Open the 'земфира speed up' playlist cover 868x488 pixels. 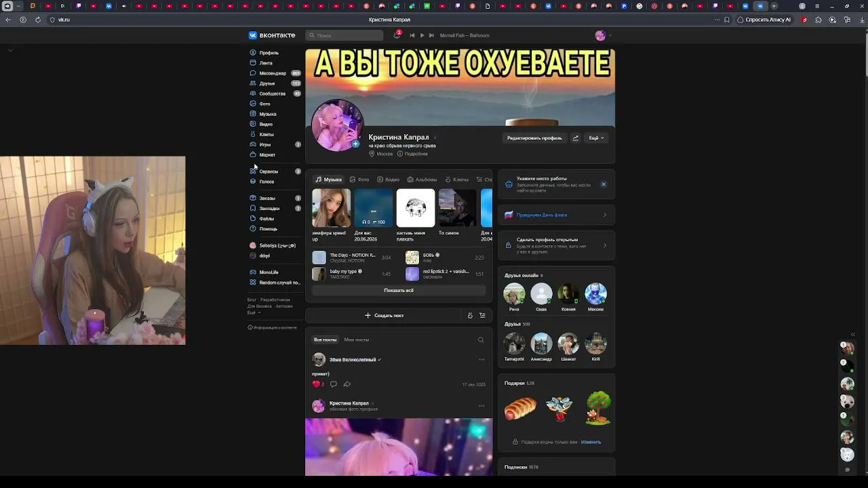pos(331,208)
